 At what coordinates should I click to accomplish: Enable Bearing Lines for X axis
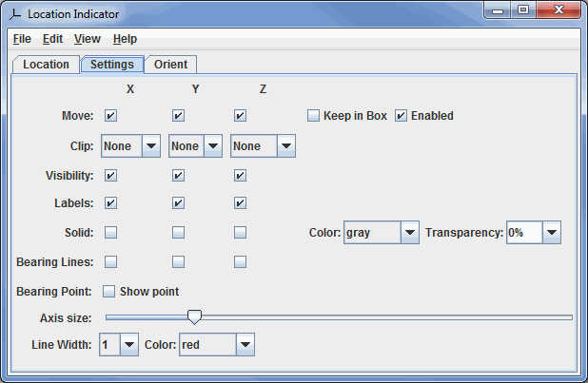point(111,261)
